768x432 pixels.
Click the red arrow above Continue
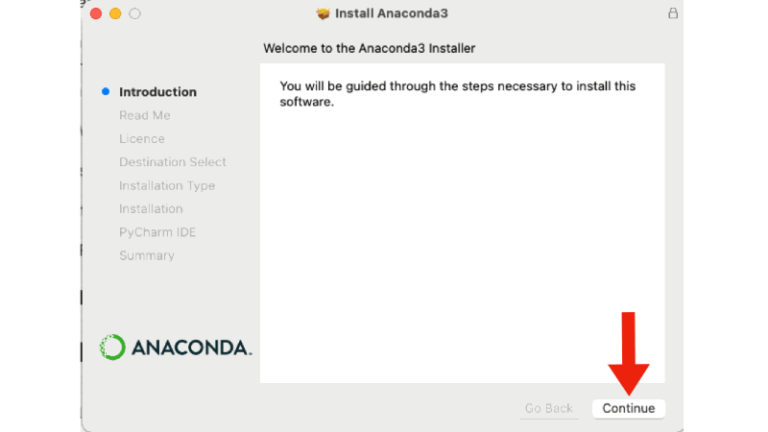pyautogui.click(x=628, y=352)
